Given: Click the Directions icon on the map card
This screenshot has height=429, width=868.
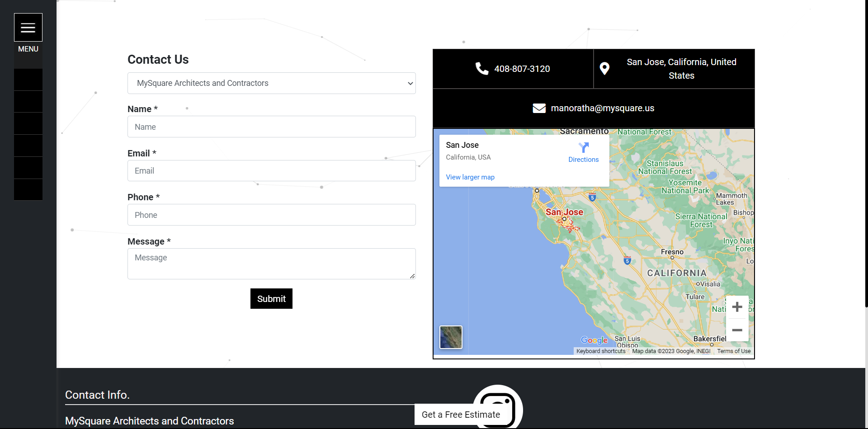Looking at the screenshot, I should click(x=583, y=149).
